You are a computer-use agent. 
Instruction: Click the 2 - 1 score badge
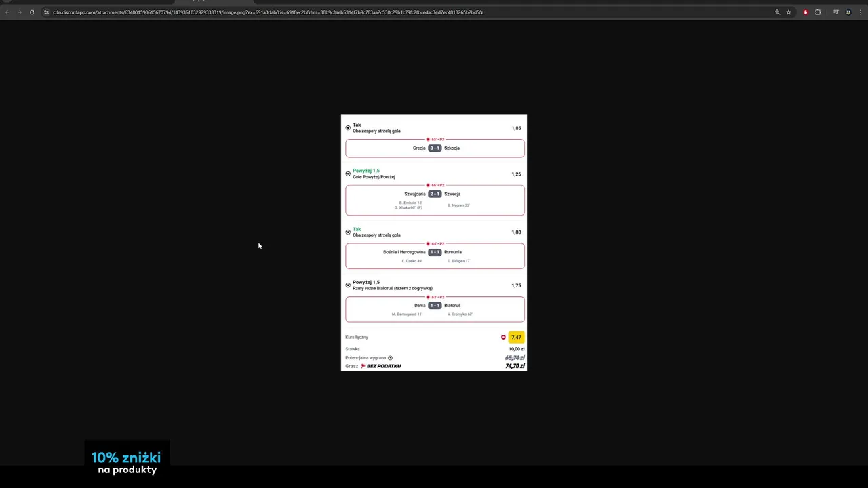point(435,194)
